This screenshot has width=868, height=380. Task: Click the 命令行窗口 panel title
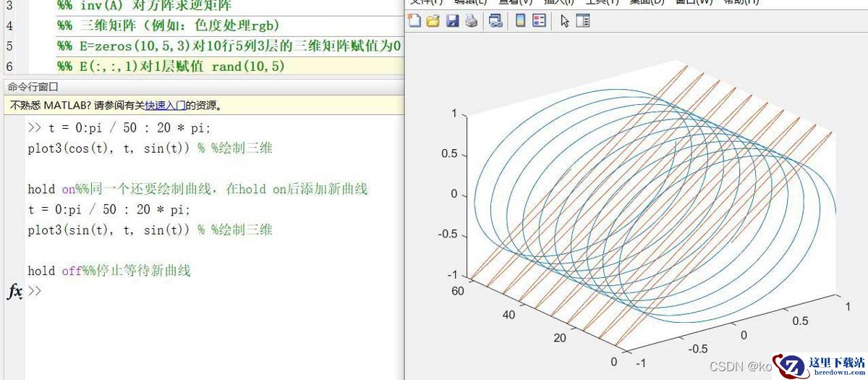click(33, 87)
